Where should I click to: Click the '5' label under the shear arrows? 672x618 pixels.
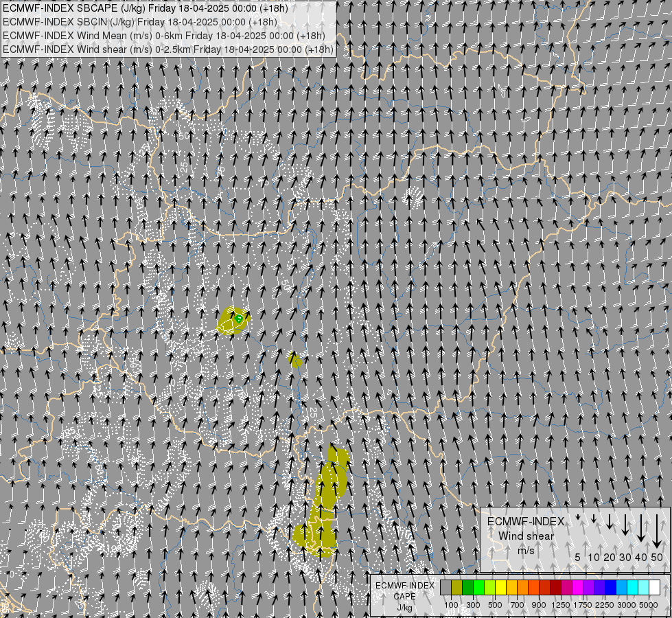[x=578, y=557]
